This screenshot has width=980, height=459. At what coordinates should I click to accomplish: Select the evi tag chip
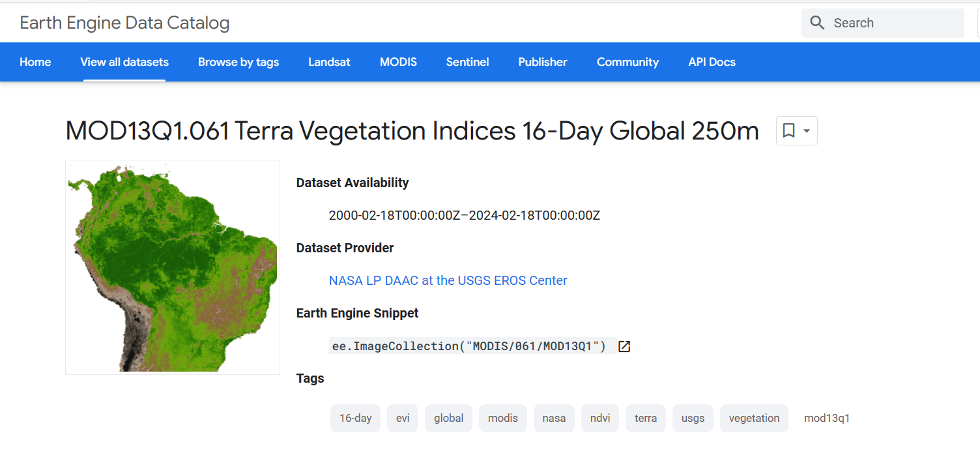(403, 418)
